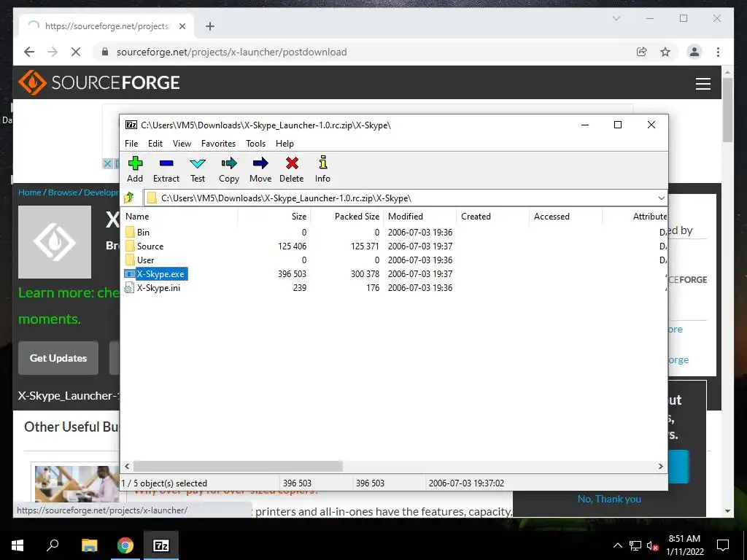This screenshot has height=560, width=747.
Task: Click the project's gray logo thumbnail
Action: point(55,242)
